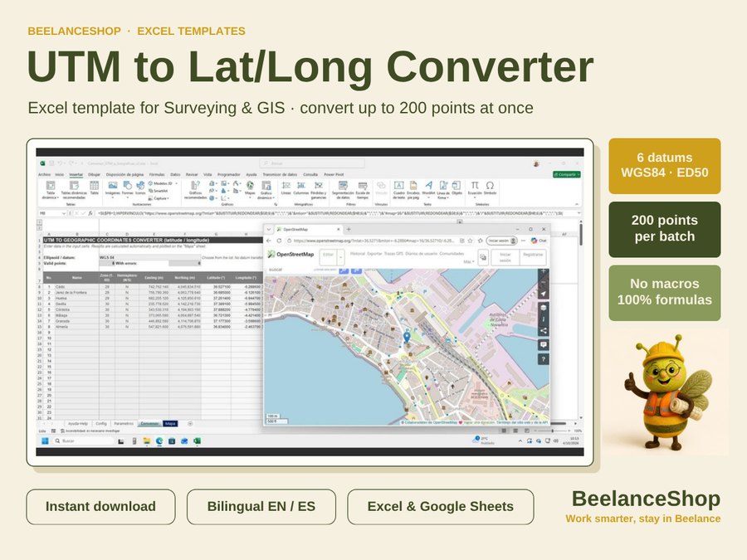Open the browser tab list chevron
This screenshot has width=747, height=560.
pos(269,229)
